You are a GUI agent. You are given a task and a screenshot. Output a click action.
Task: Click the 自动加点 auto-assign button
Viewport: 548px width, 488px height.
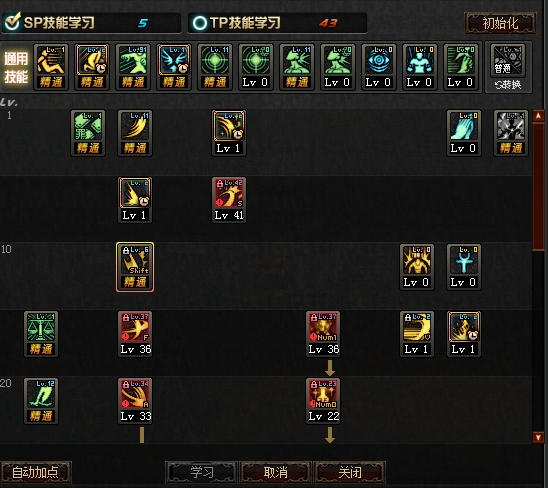click(x=35, y=472)
